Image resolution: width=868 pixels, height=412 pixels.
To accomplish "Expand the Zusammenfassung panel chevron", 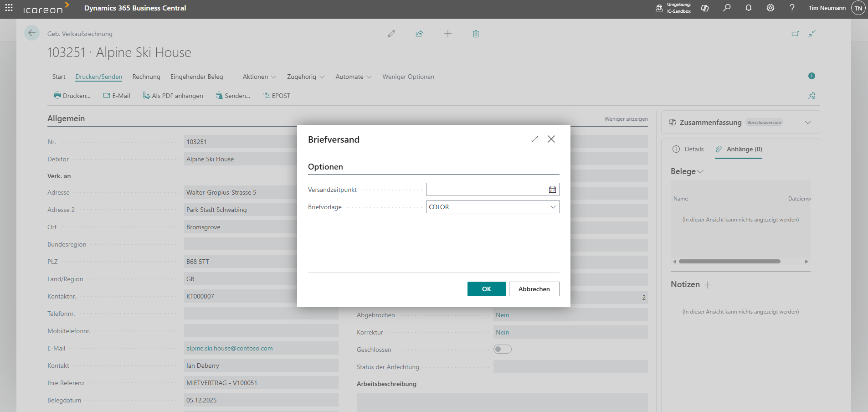I will (x=807, y=122).
